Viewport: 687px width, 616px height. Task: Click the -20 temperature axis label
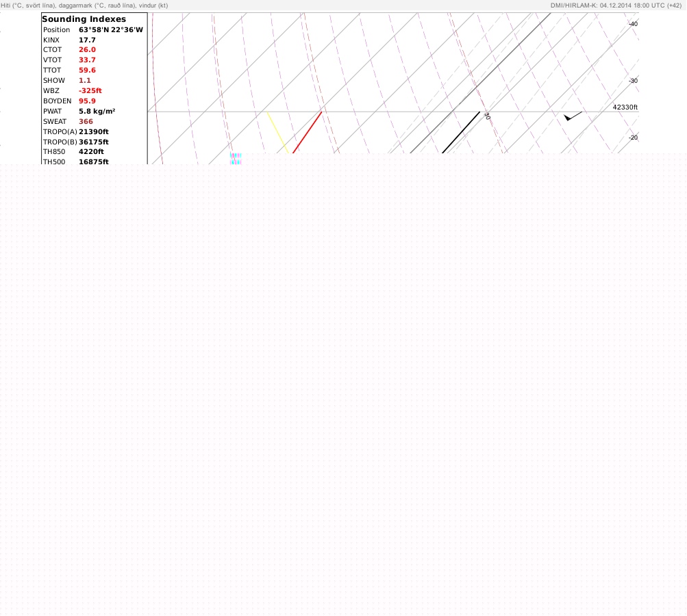click(633, 138)
